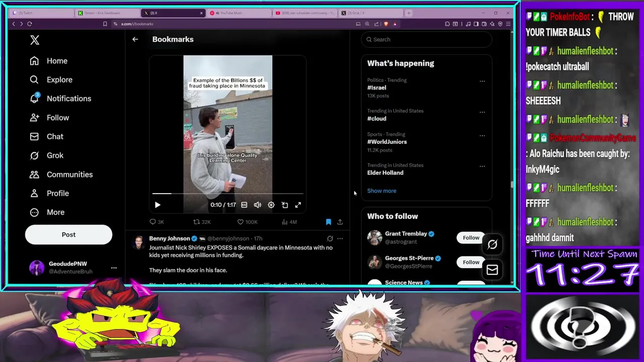The image size is (644, 362).
Task: Open the More menu in sidebar
Action: pyautogui.click(x=47, y=212)
